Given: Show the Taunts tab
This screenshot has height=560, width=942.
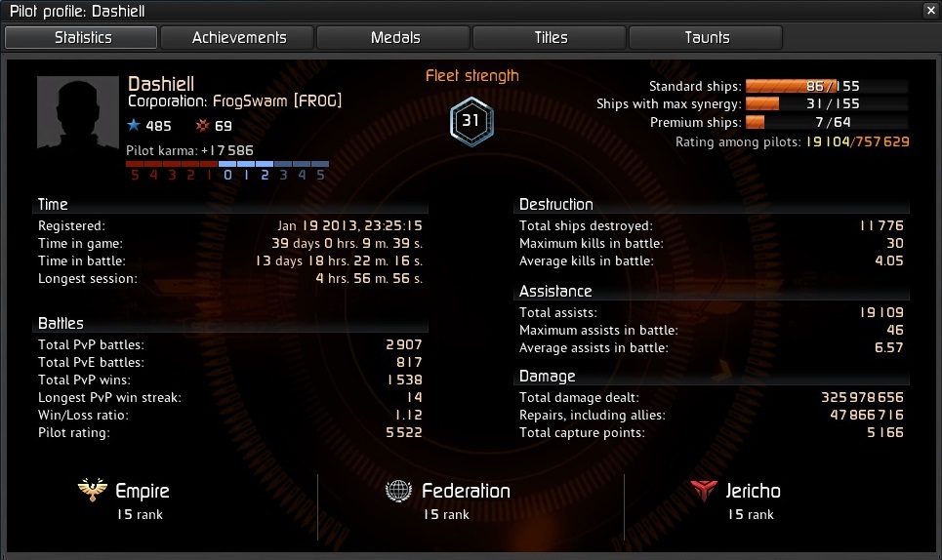Looking at the screenshot, I should 707,37.
